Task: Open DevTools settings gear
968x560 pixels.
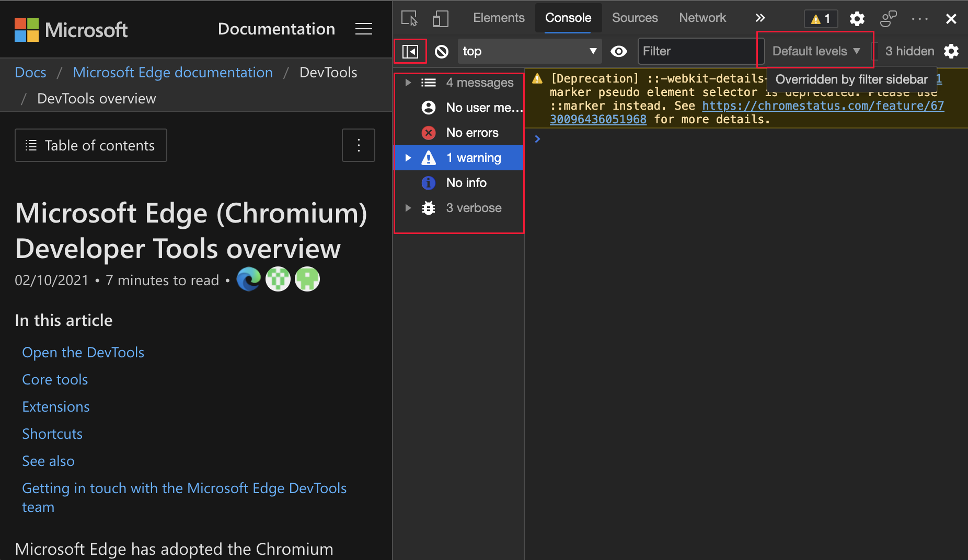Action: click(x=857, y=18)
